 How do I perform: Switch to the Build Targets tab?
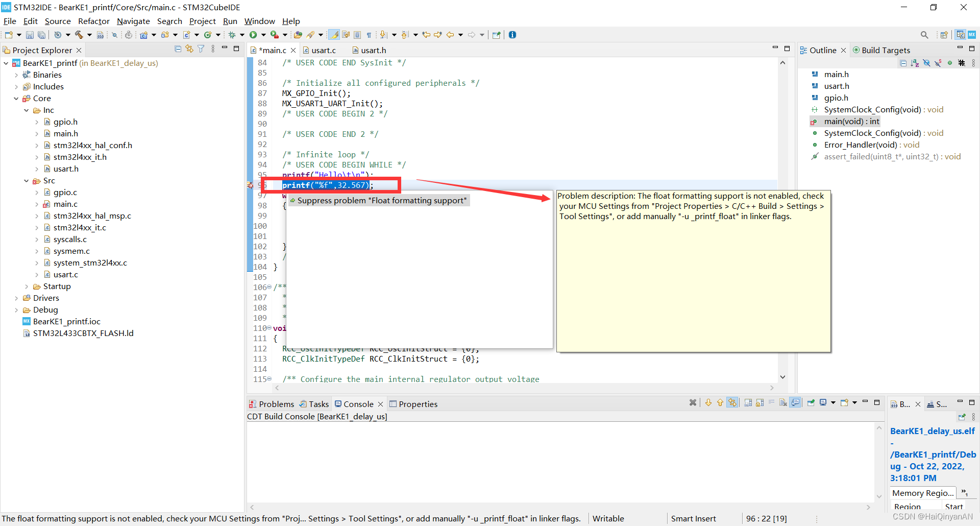click(x=881, y=50)
